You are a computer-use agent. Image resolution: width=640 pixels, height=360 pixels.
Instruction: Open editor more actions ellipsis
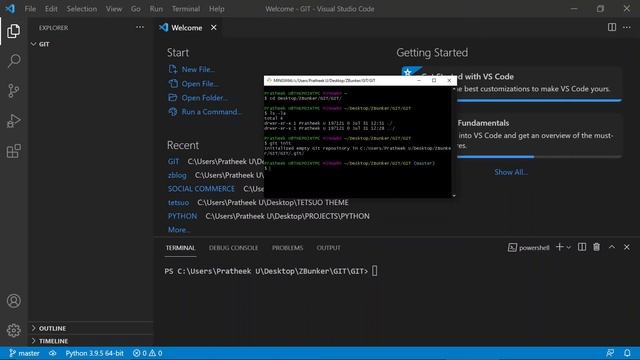[627, 27]
